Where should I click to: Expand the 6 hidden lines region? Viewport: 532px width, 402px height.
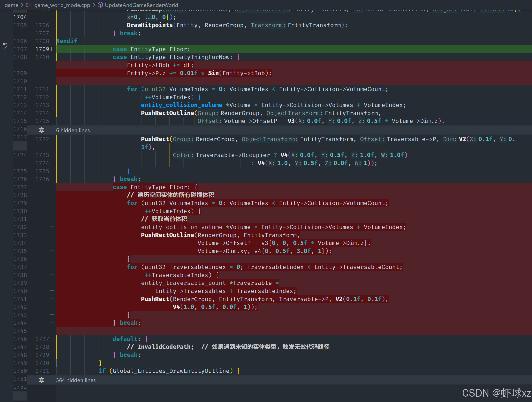[73, 130]
